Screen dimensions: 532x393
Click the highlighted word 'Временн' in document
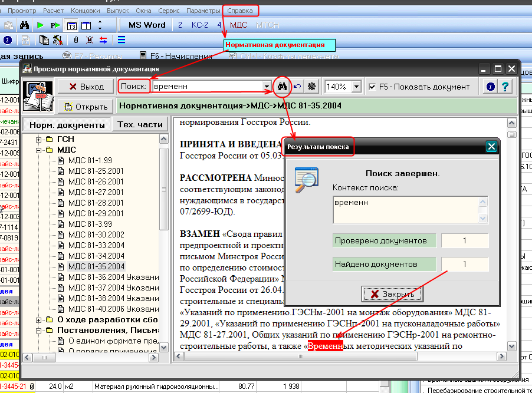(x=325, y=346)
